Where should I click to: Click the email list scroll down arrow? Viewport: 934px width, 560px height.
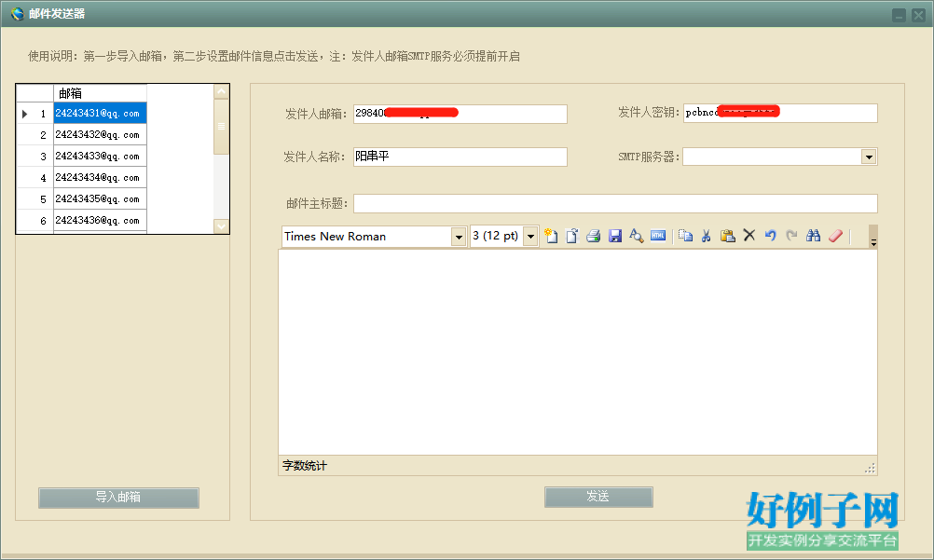coord(222,226)
